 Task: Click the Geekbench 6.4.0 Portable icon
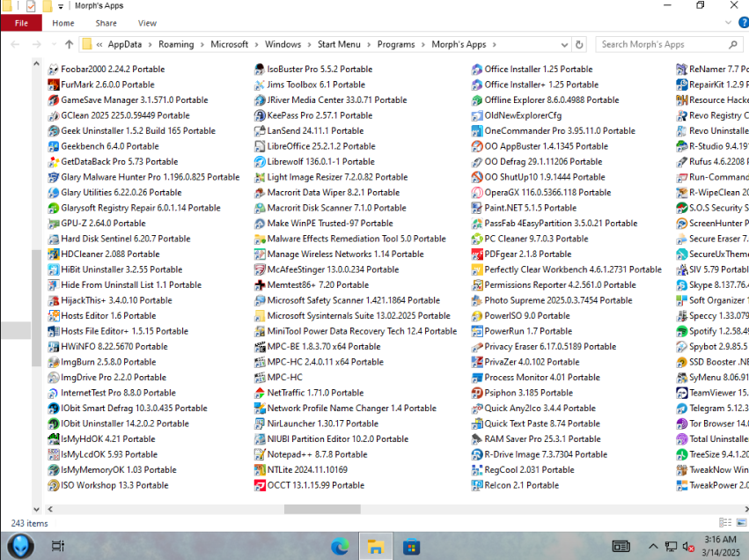pos(54,146)
